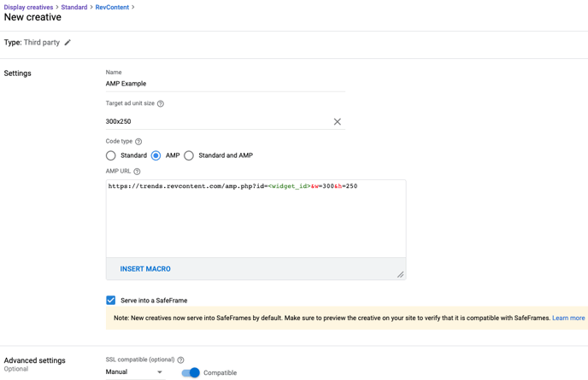The height and width of the screenshot is (380, 588).
Task: Navigate to RevContent breadcrumb
Action: tap(112, 7)
